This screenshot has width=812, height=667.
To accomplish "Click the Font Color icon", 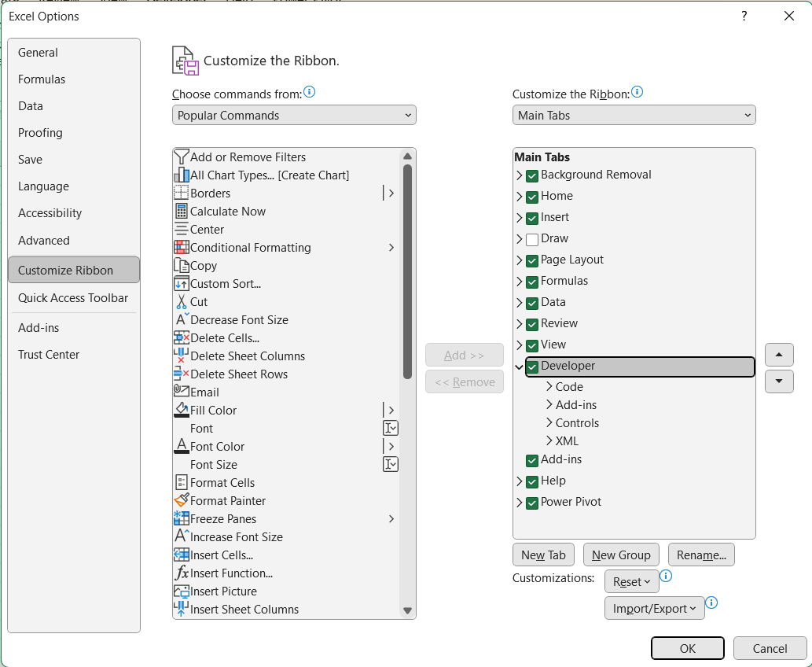I will (x=182, y=446).
